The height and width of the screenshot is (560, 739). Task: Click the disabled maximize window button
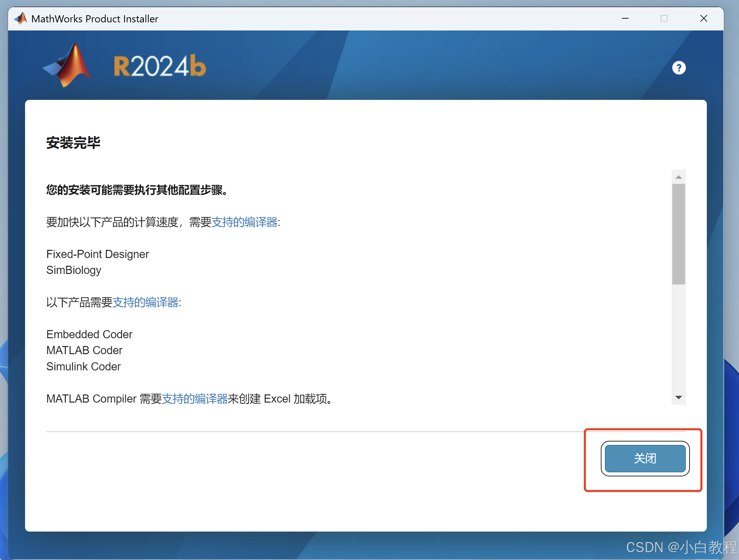[664, 19]
